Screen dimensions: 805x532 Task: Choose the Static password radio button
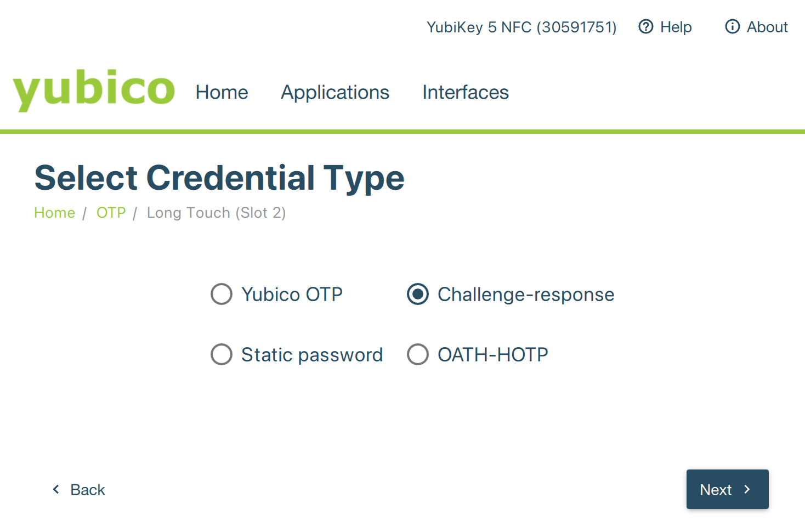pos(222,354)
